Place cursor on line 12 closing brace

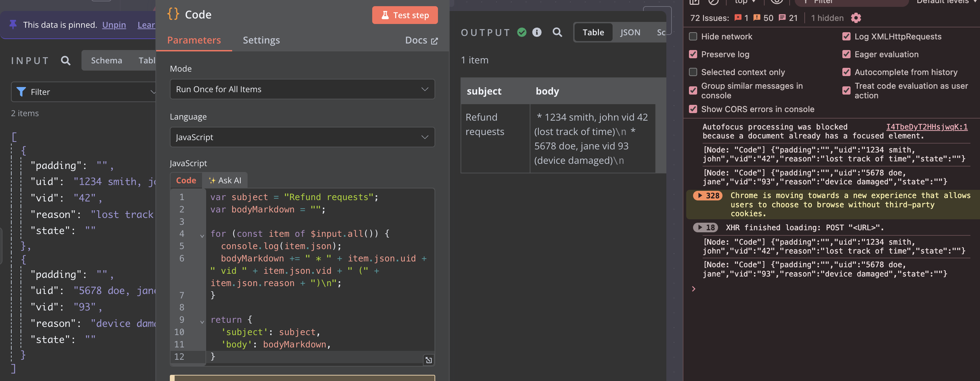tap(213, 356)
